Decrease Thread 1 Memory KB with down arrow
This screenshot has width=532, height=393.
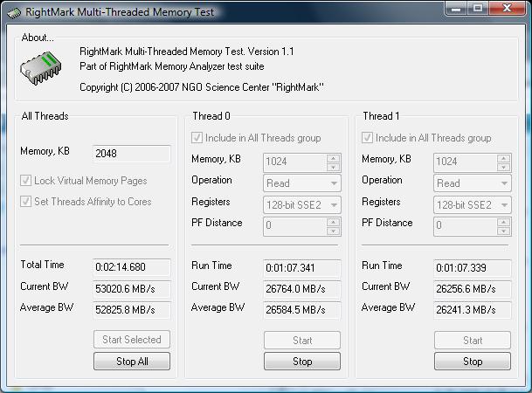pos(503,167)
